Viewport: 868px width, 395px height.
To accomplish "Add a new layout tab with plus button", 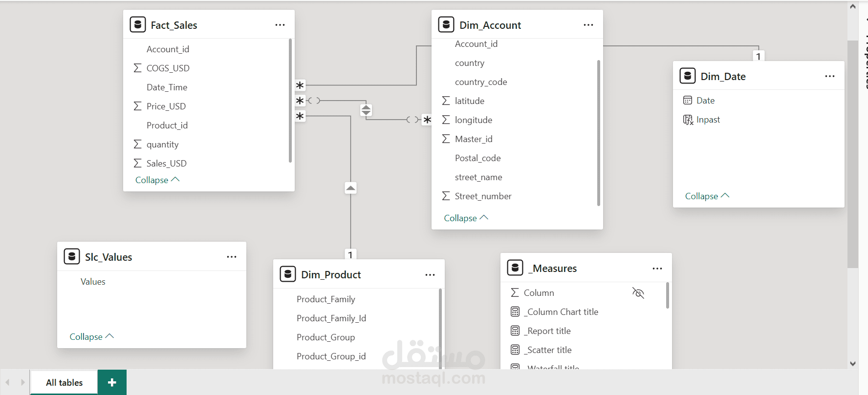I will [112, 383].
